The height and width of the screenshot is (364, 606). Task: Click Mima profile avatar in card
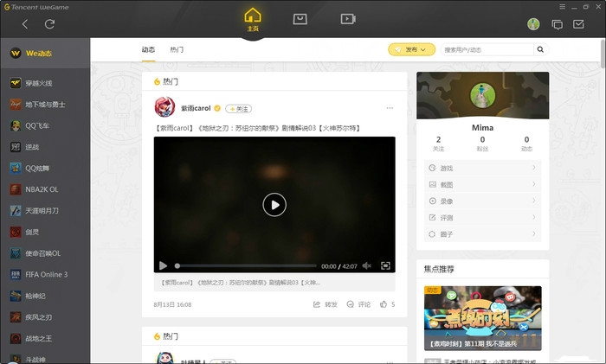483,95
